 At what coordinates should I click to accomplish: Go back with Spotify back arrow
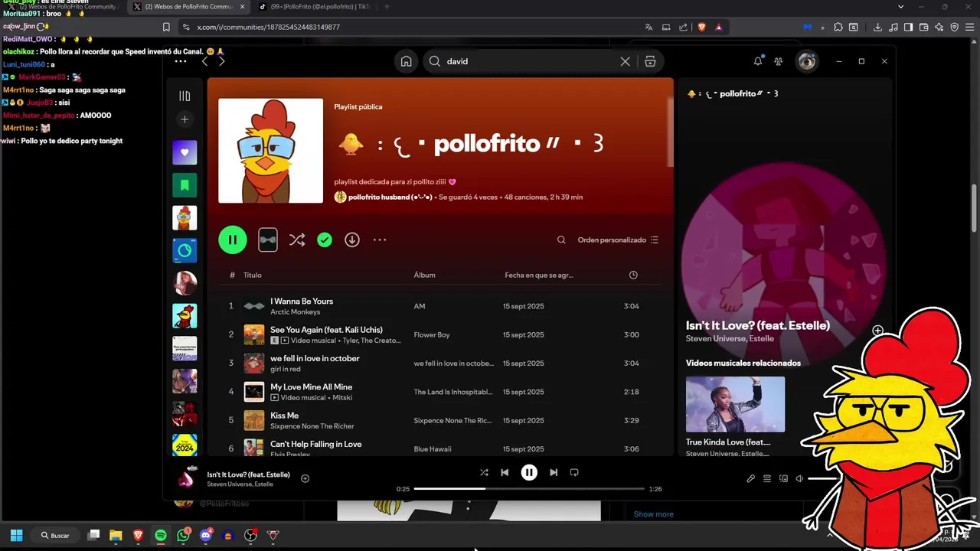(x=204, y=61)
